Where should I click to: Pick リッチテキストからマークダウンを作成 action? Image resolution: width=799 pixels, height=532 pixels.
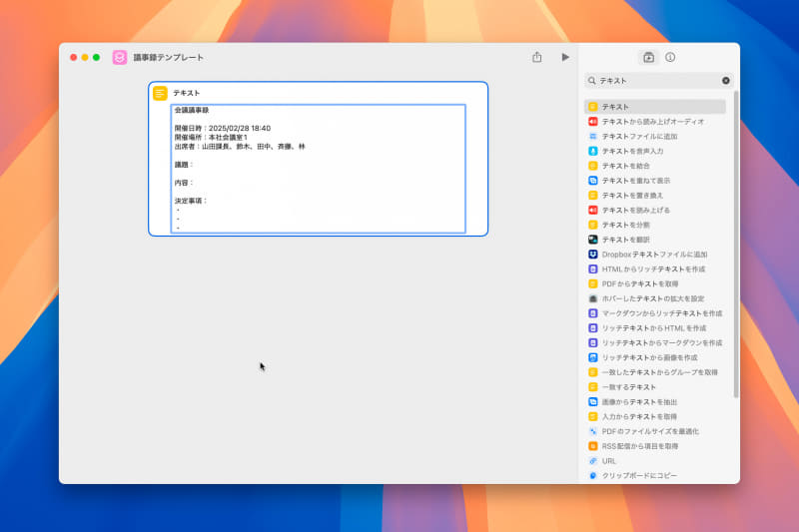(x=655, y=342)
